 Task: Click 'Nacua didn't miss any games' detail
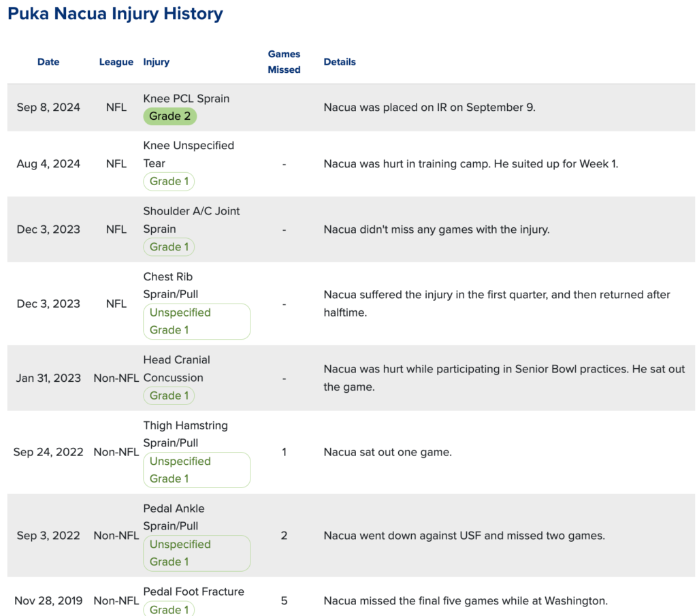coord(436,229)
